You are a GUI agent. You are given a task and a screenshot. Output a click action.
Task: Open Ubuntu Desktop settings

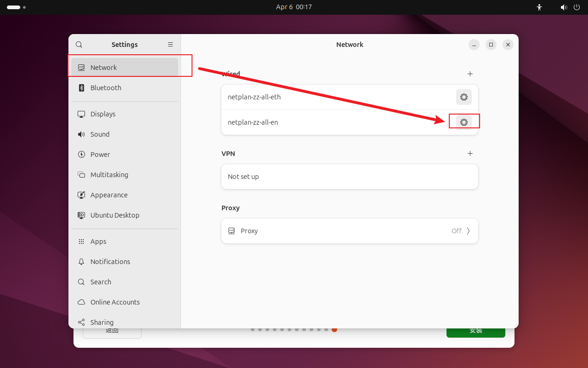pos(124,215)
